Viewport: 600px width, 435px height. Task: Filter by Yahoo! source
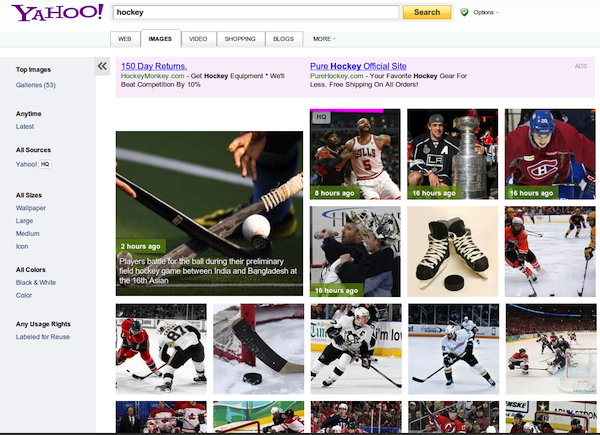26,164
